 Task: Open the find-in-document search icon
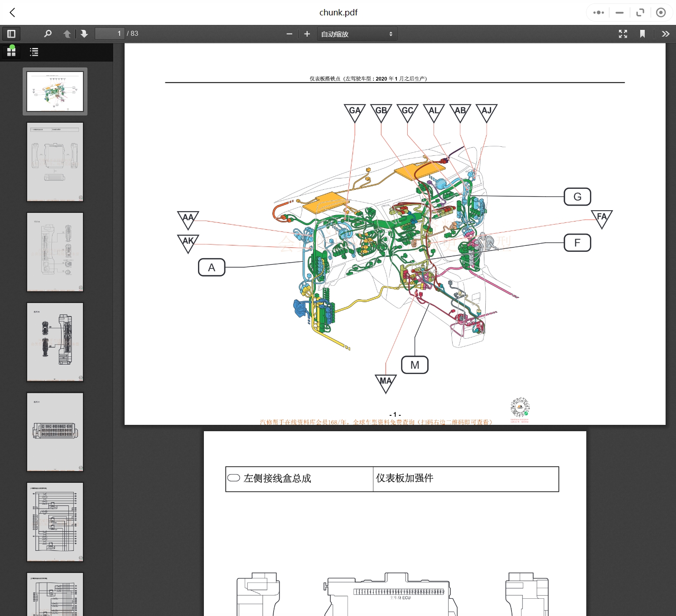click(48, 34)
